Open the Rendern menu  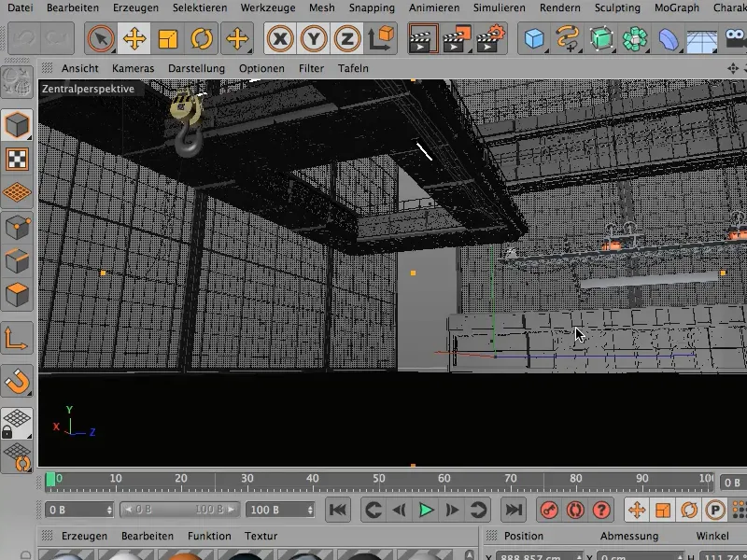coord(560,7)
